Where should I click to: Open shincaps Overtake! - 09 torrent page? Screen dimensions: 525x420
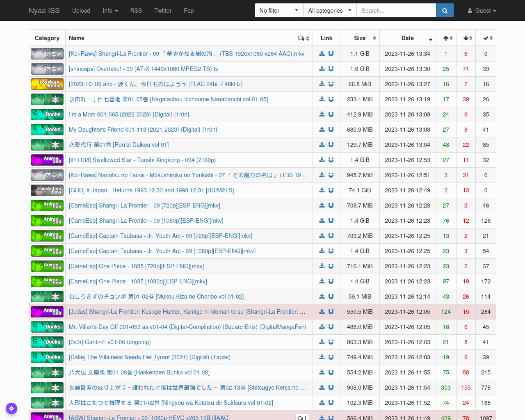(144, 69)
